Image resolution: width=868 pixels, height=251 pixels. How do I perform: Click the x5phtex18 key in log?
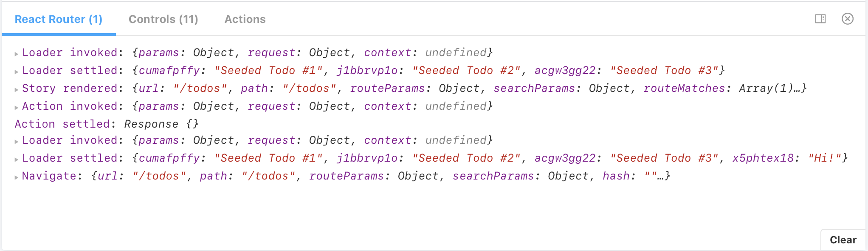pyautogui.click(x=763, y=158)
